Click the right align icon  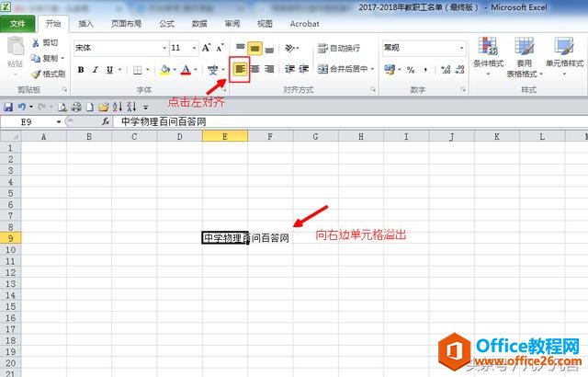pyautogui.click(x=268, y=69)
